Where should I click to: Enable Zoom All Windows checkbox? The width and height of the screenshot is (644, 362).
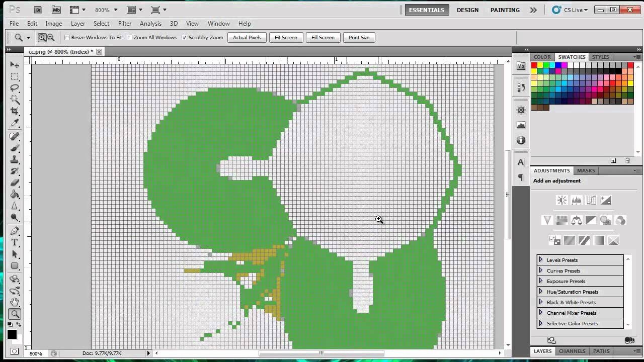(129, 37)
